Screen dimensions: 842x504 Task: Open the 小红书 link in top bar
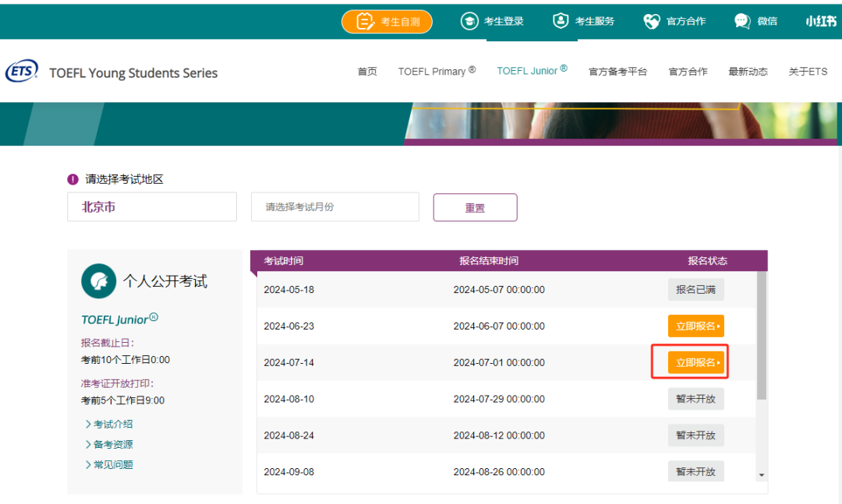point(820,22)
